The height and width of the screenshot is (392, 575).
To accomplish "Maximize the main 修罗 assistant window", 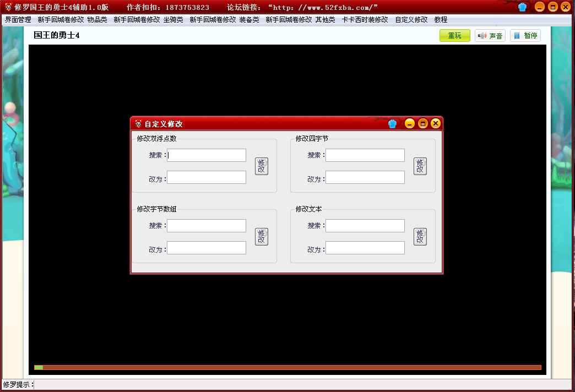I will [553, 7].
